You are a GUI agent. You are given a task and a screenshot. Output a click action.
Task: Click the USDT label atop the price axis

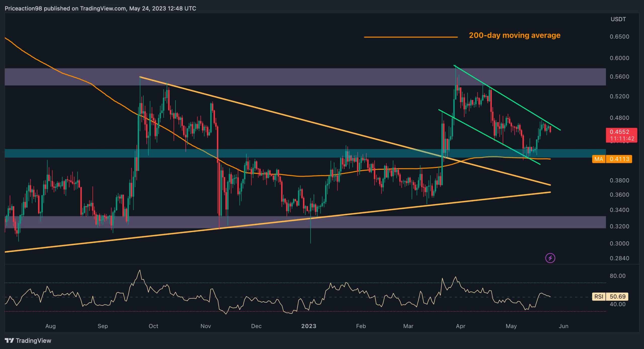point(618,19)
